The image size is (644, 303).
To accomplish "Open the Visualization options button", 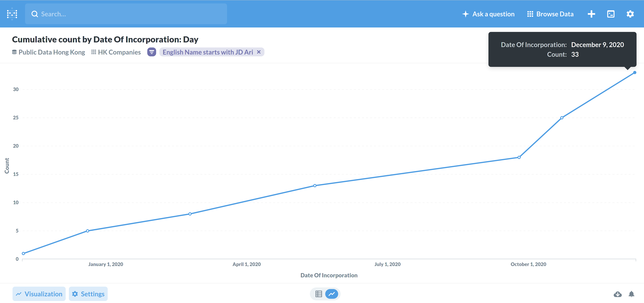I will pos(39,294).
